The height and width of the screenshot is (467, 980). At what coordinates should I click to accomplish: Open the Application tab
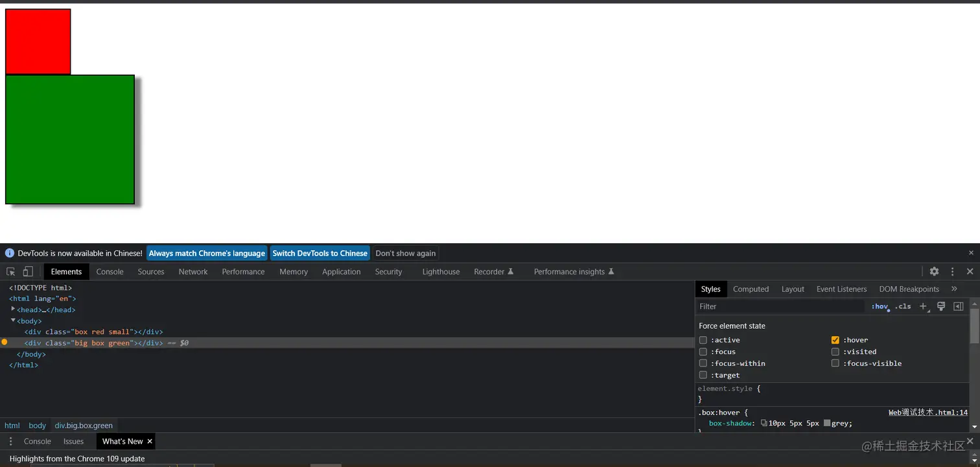pyautogui.click(x=342, y=272)
